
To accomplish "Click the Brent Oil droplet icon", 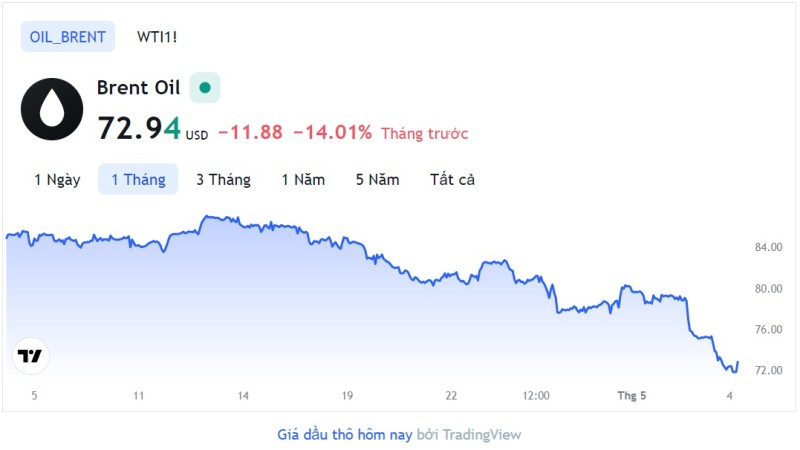I will (52, 109).
